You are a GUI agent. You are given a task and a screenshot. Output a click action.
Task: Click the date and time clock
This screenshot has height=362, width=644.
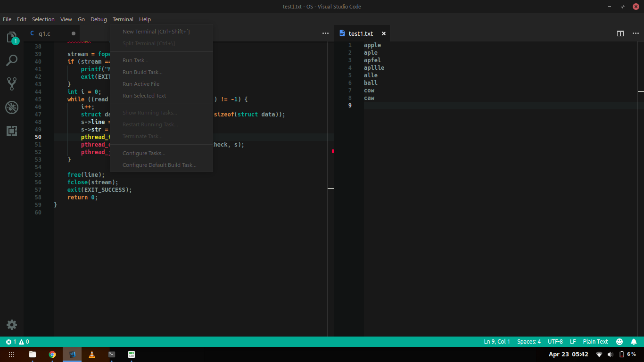tap(569, 354)
